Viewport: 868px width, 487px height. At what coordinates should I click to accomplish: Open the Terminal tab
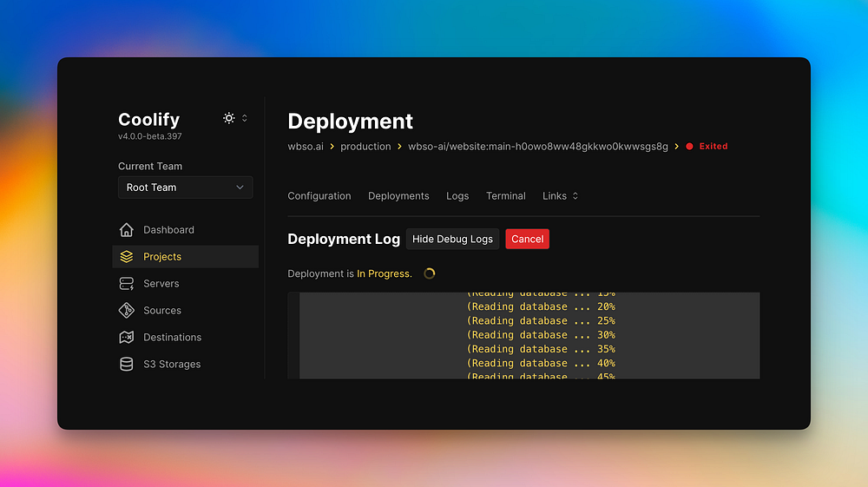(x=506, y=196)
